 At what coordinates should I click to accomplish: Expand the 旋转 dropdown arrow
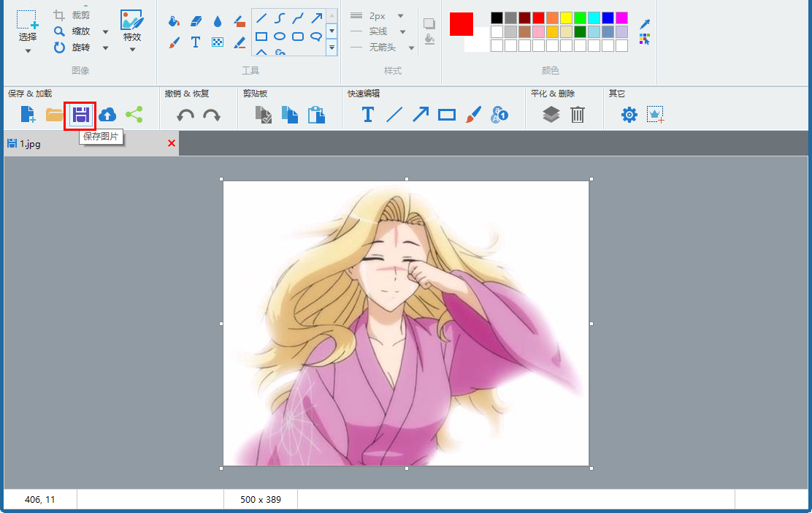(106, 48)
